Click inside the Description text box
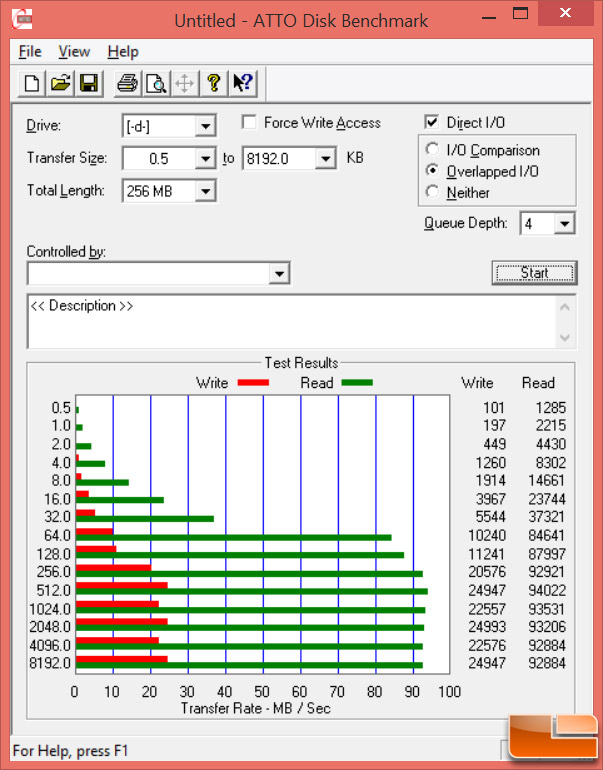The height and width of the screenshot is (770, 603). 293,322
